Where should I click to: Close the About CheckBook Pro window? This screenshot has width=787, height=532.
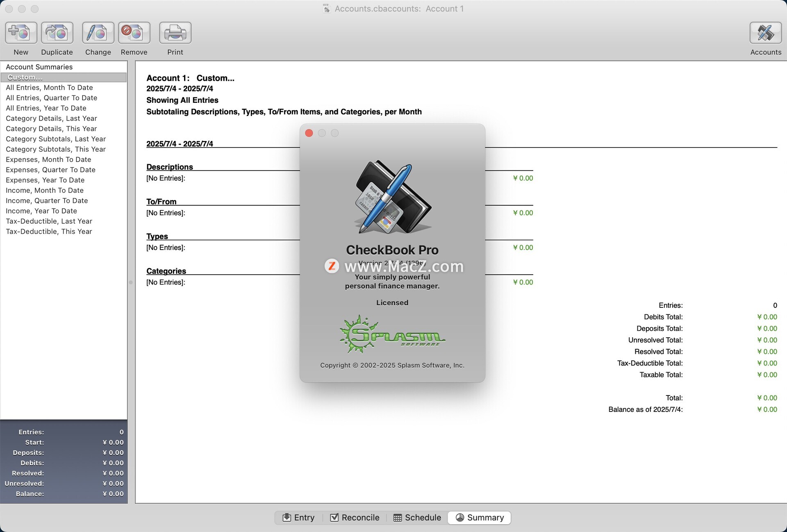(x=309, y=133)
